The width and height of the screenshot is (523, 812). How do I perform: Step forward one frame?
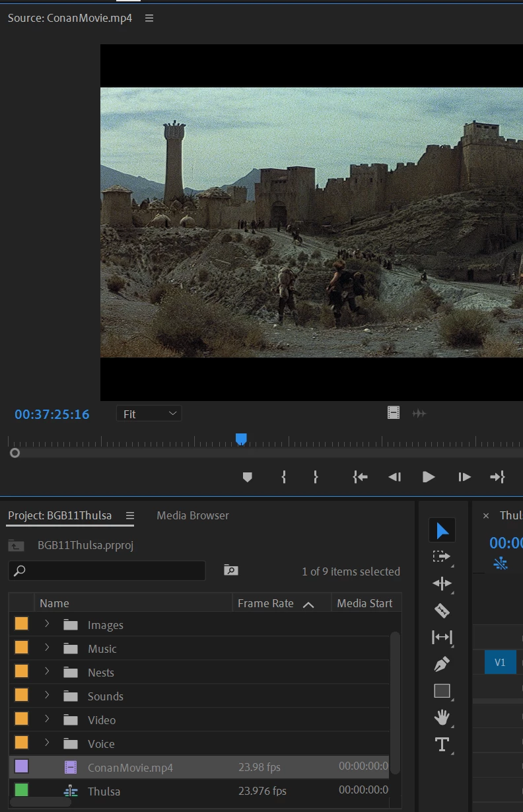(464, 476)
